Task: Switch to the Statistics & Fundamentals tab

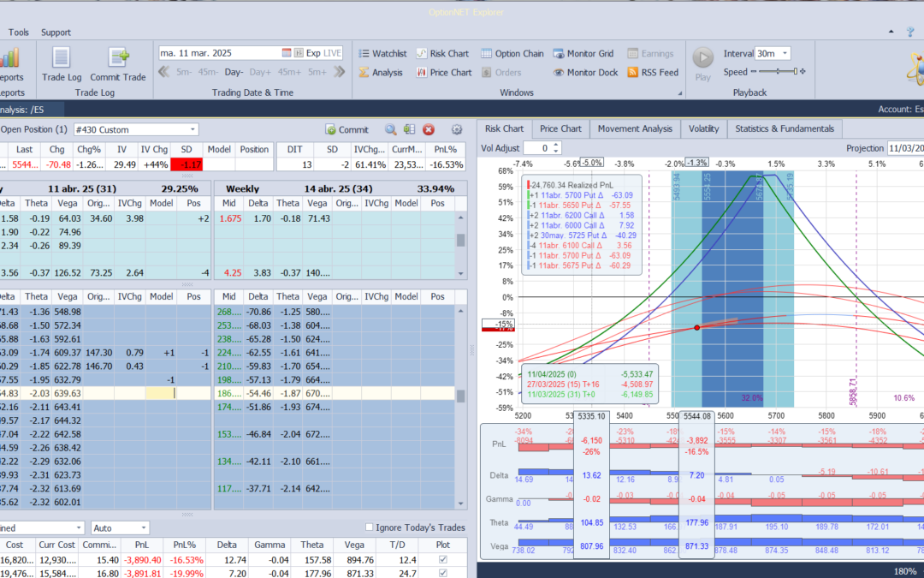Action: pos(785,128)
